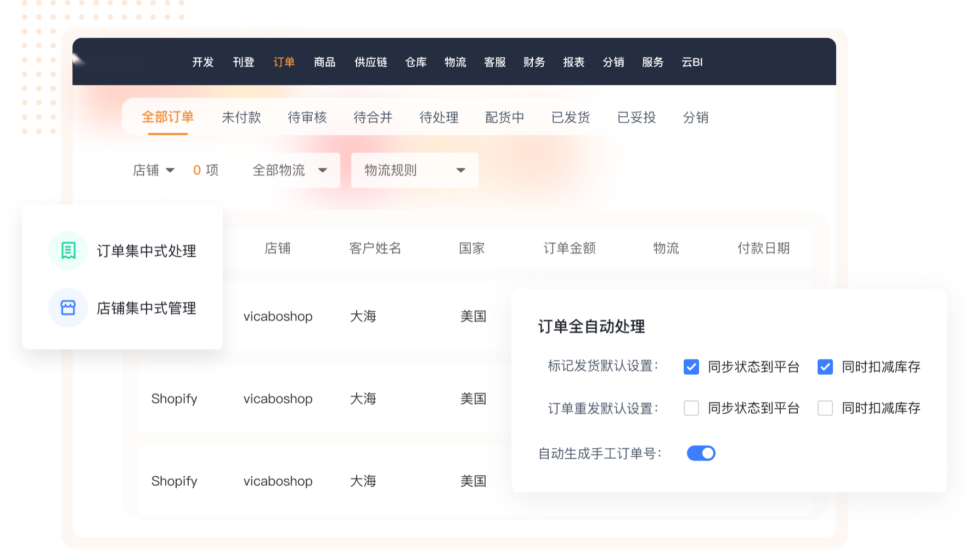Toggle auto-generate manual order number switch
This screenshot has width=980, height=552.
701,453
